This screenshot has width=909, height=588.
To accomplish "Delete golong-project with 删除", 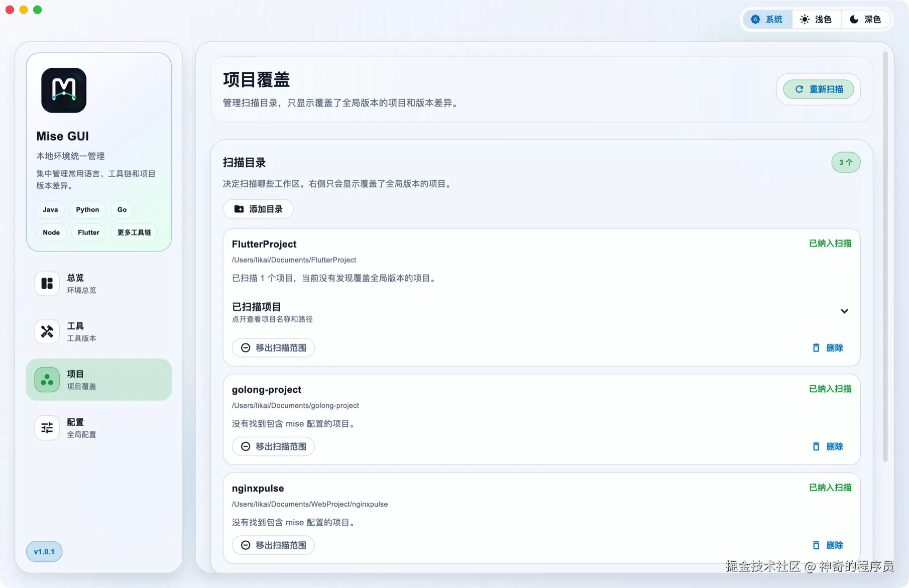I will [x=828, y=446].
